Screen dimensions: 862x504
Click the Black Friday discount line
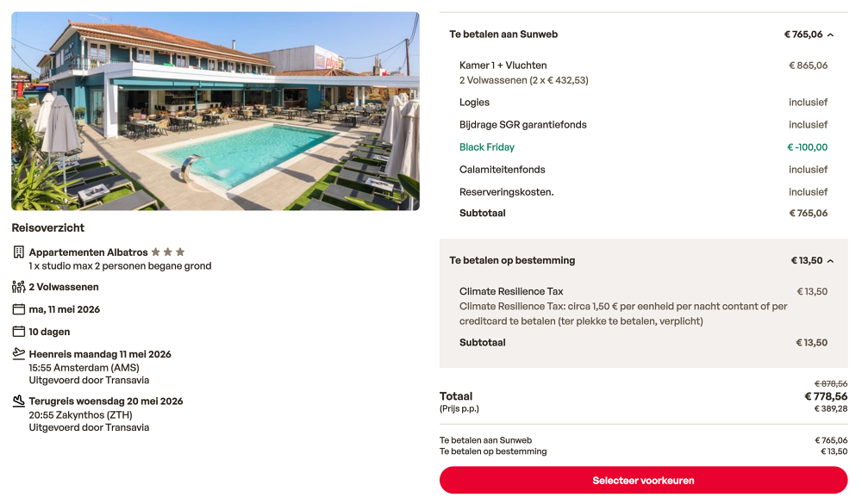487,147
